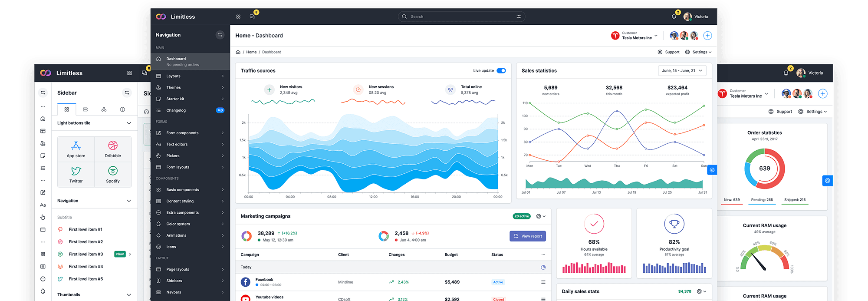Select the Dribbble tile icon
Image resolution: width=868 pixels, height=301 pixels.
113,146
